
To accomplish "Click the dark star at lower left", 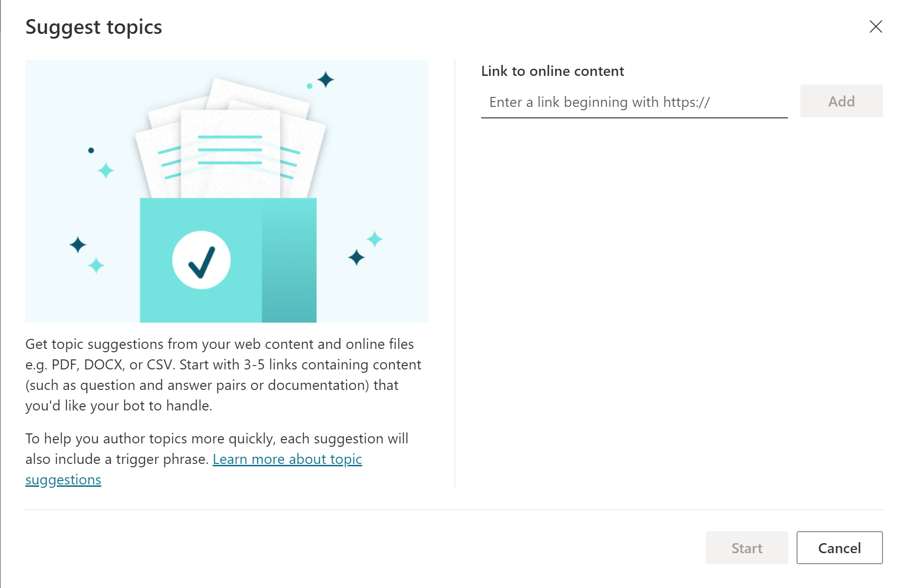I will (78, 245).
